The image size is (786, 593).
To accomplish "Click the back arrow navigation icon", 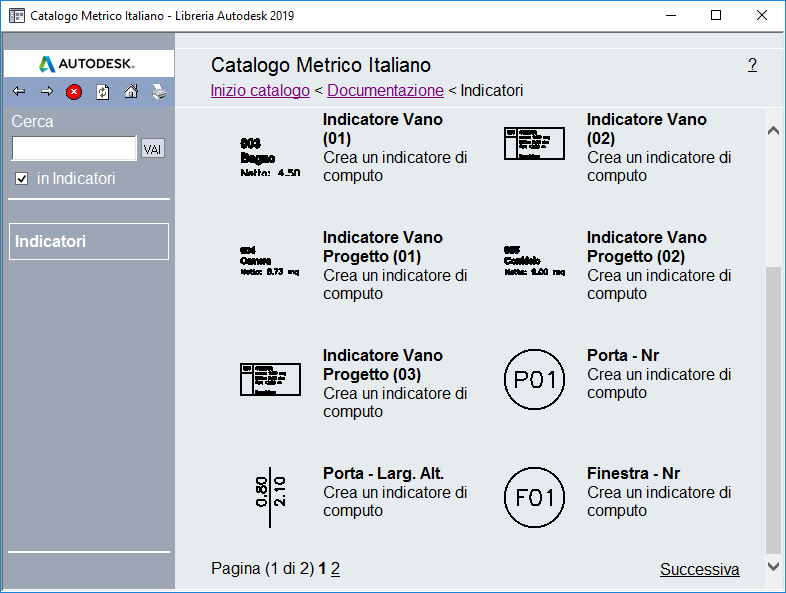I will pyautogui.click(x=19, y=92).
